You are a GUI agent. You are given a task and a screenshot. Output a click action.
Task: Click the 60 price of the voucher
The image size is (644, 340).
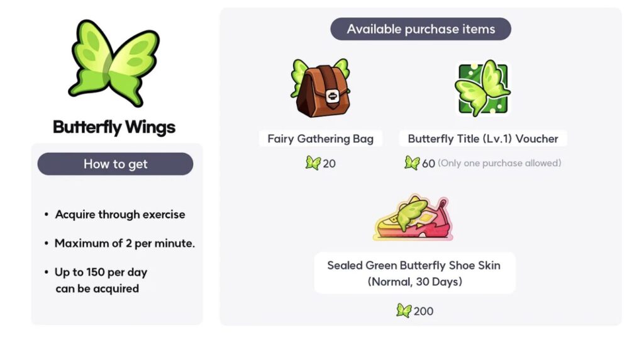[x=428, y=164]
